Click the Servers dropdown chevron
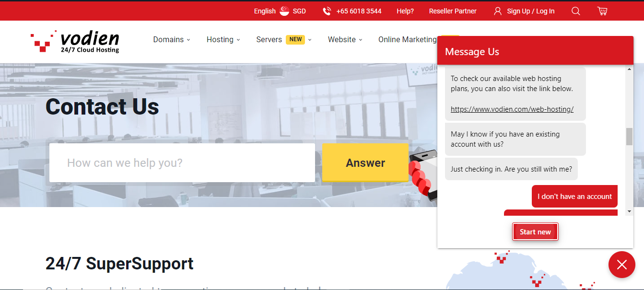 coord(310,40)
